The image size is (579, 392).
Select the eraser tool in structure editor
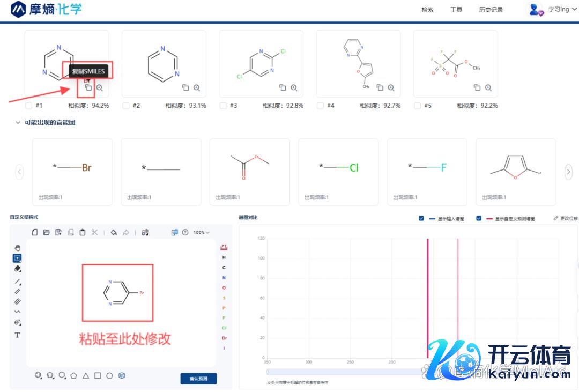coord(17,269)
